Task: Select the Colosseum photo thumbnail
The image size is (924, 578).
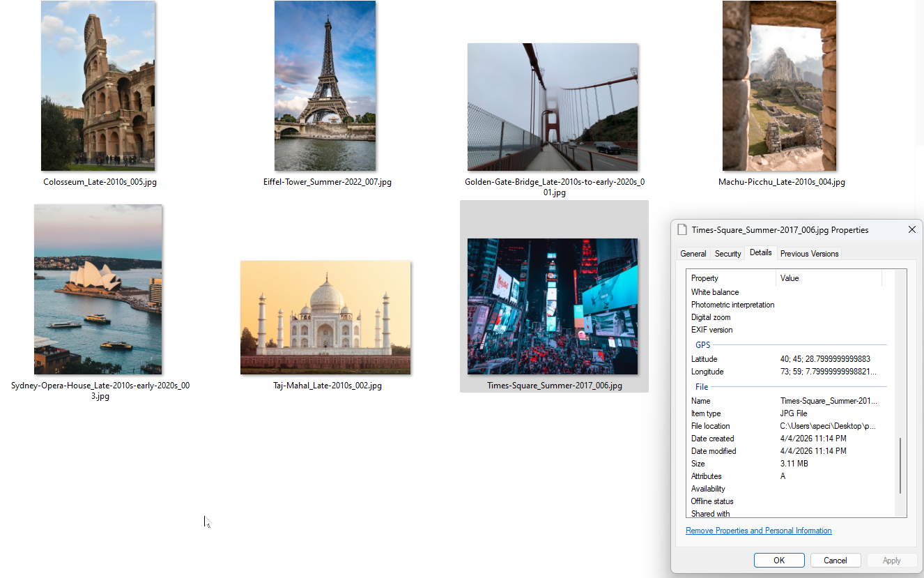Action: (98, 86)
